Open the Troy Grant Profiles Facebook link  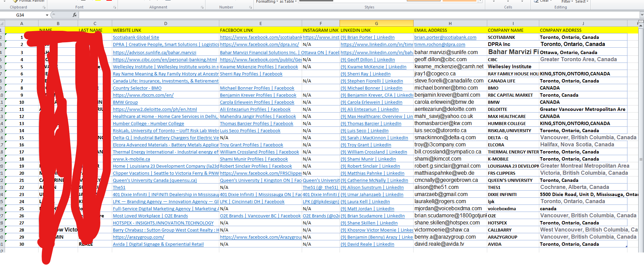point(251,145)
